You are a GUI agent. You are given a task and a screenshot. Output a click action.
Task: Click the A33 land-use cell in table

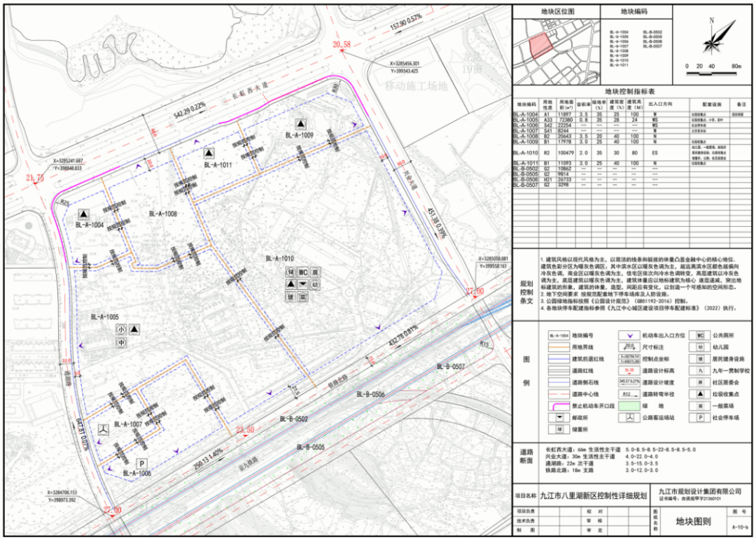point(547,120)
